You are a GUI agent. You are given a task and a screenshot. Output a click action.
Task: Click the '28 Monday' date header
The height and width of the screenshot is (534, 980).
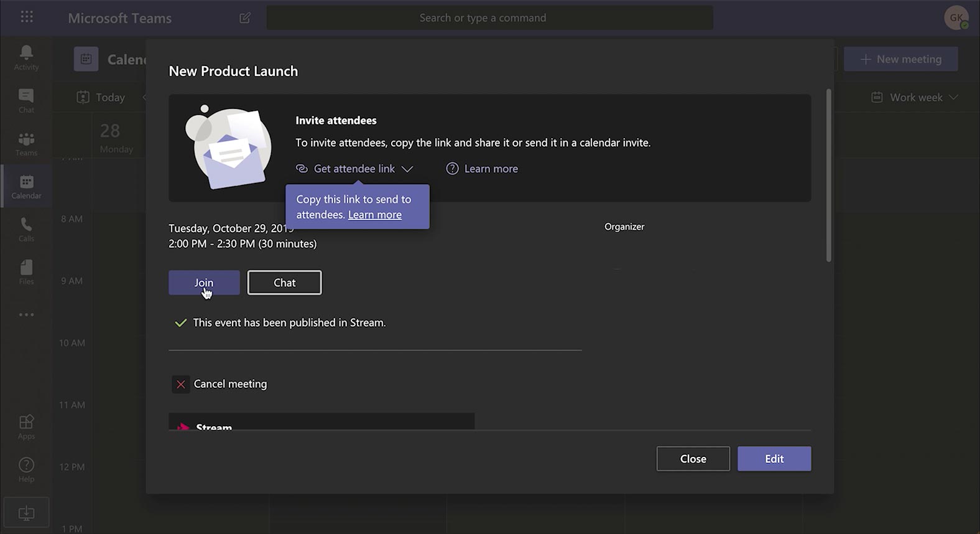(116, 138)
